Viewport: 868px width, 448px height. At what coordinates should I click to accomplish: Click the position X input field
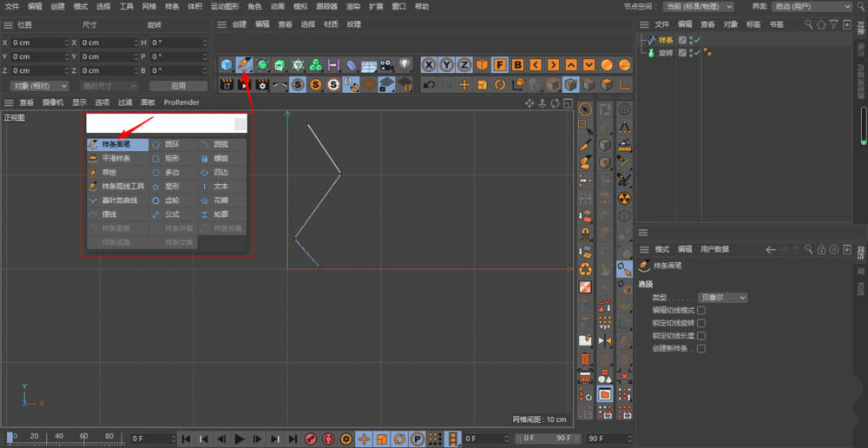[40, 43]
